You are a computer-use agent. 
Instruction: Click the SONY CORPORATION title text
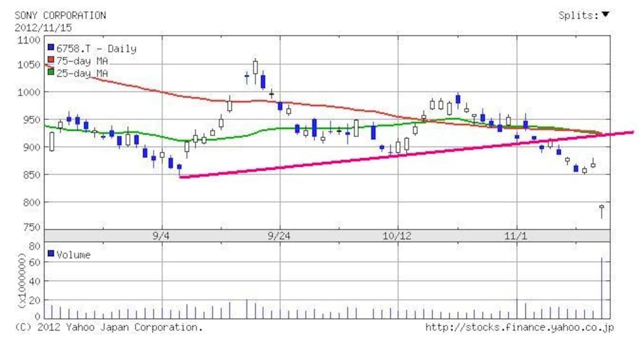pyautogui.click(x=60, y=16)
